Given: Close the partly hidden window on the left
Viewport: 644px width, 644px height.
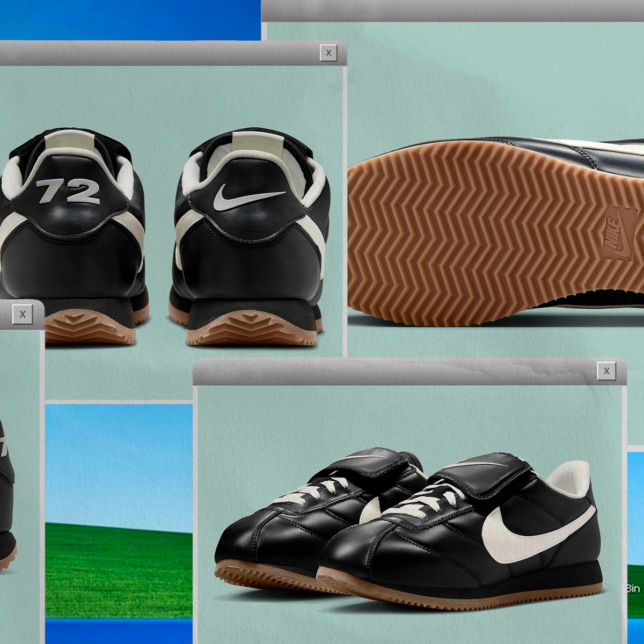Looking at the screenshot, I should coord(23,314).
